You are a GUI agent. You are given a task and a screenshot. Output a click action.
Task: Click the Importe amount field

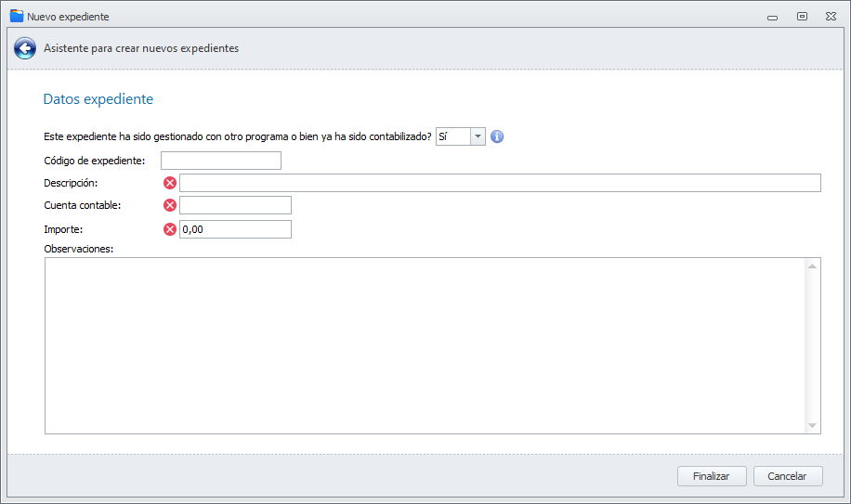(x=235, y=229)
